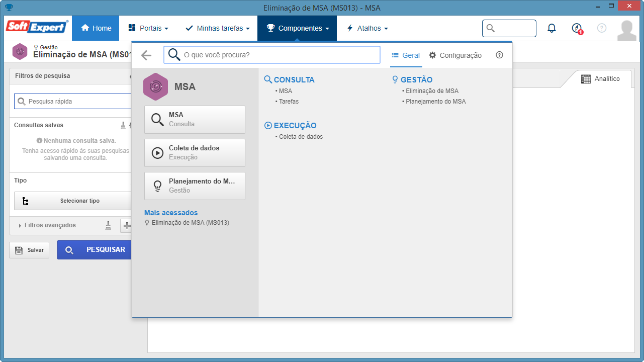Click the SoftExpert logo
644x362 pixels.
tap(37, 27)
